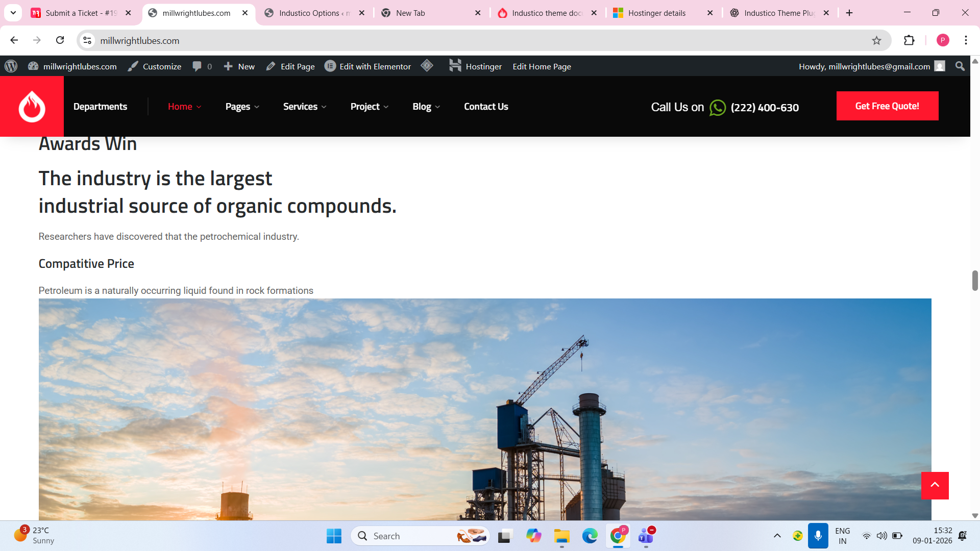980x551 pixels.
Task: Bookmark page with star icon
Action: click(876, 40)
